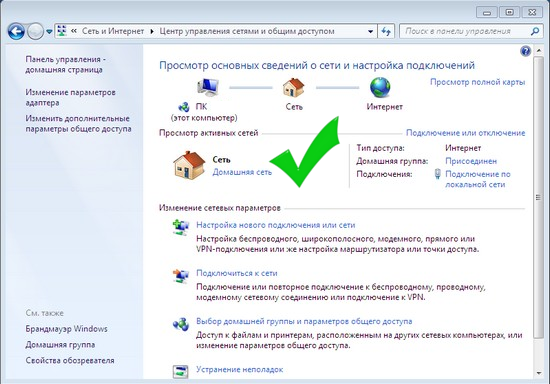Viewport: 550px width, 384px height.
Task: Click 'Подключиться к сети' link
Action: pyautogui.click(x=237, y=273)
